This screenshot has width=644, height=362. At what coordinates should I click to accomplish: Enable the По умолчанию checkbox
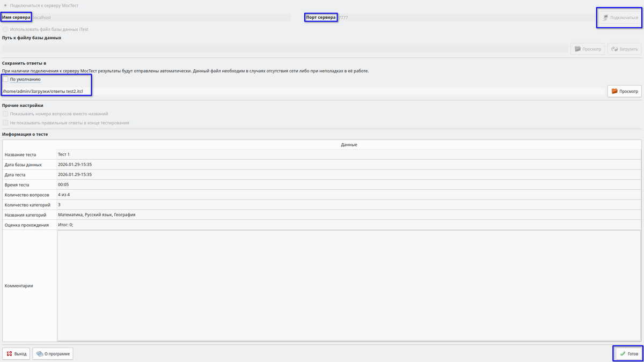coord(5,79)
